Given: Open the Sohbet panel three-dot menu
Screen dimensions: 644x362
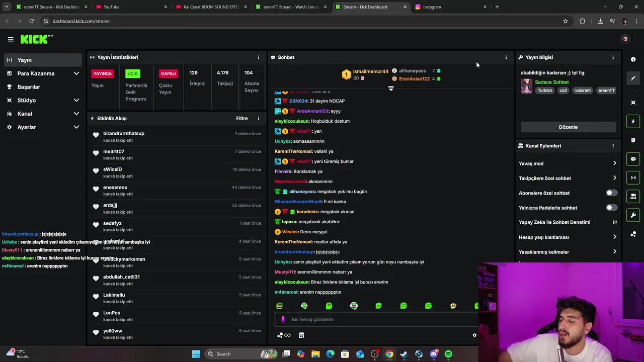Looking at the screenshot, I should (506, 57).
